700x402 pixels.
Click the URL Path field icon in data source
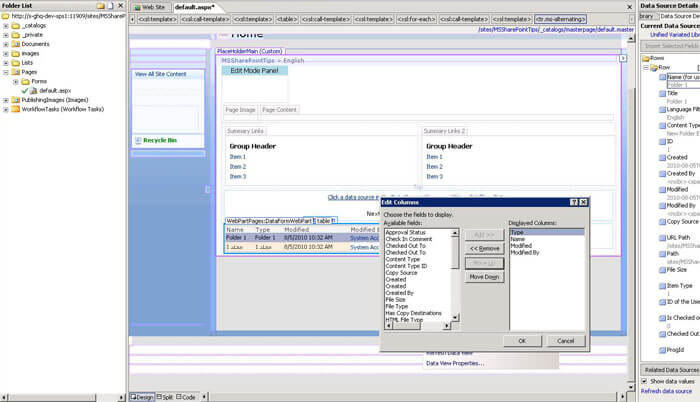click(662, 238)
